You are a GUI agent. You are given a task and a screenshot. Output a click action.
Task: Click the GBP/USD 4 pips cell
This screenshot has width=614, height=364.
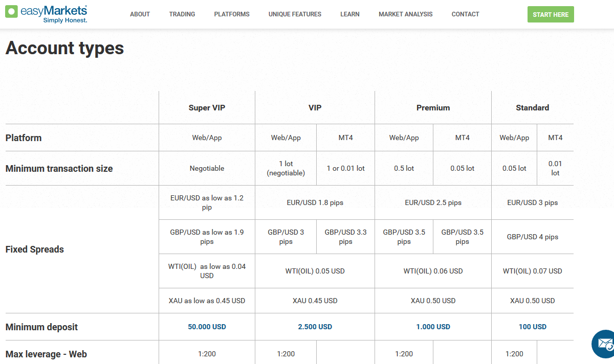(x=532, y=237)
